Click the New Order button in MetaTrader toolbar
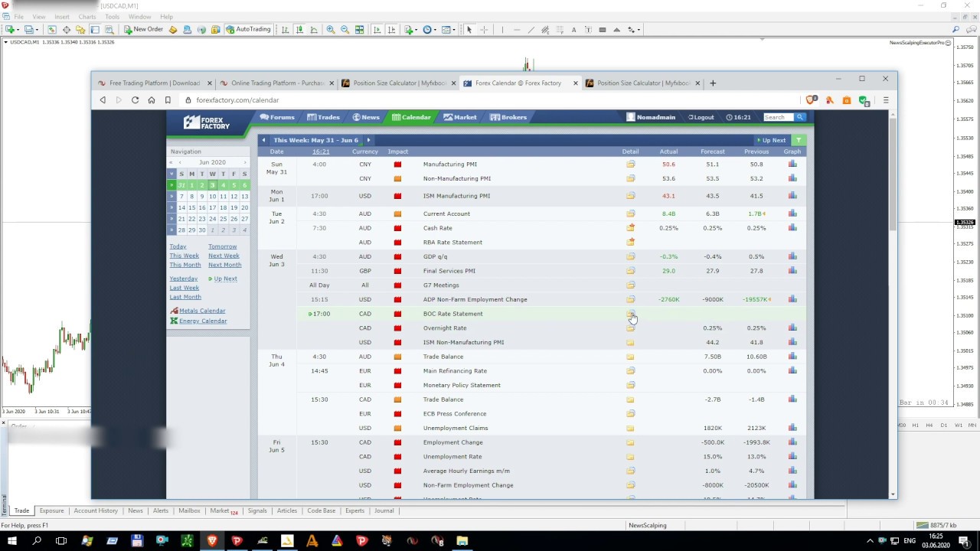 coord(144,29)
